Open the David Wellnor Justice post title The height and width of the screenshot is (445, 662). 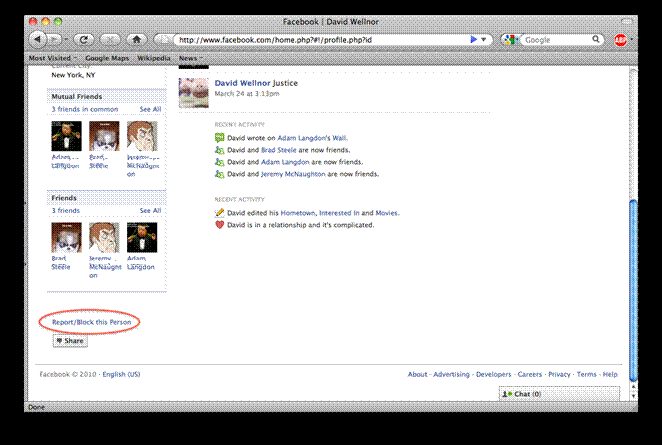click(256, 83)
